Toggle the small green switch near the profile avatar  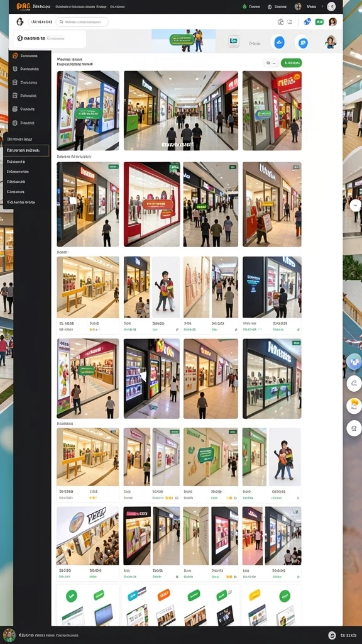click(x=319, y=22)
